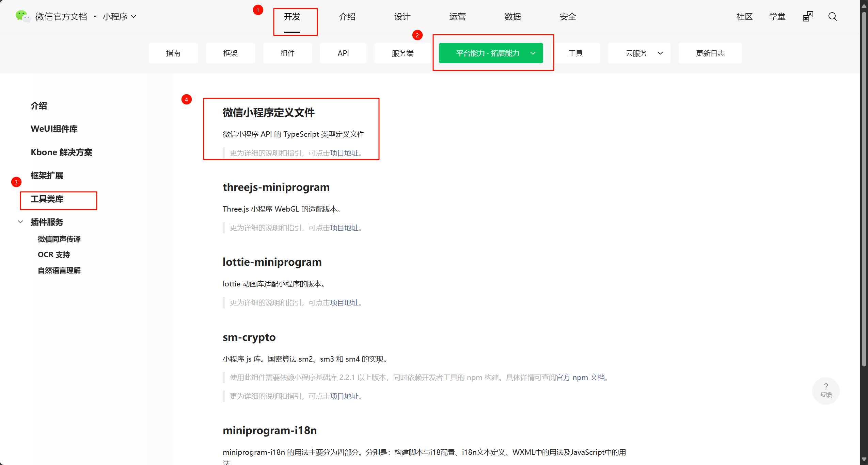Click 项目地址 link under threejs-miniprogram

[344, 228]
